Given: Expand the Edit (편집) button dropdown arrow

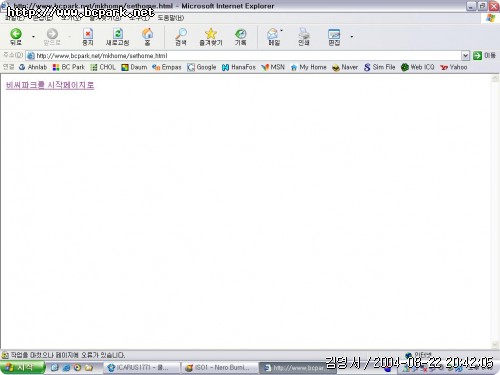Looking at the screenshot, I should pos(352,36).
